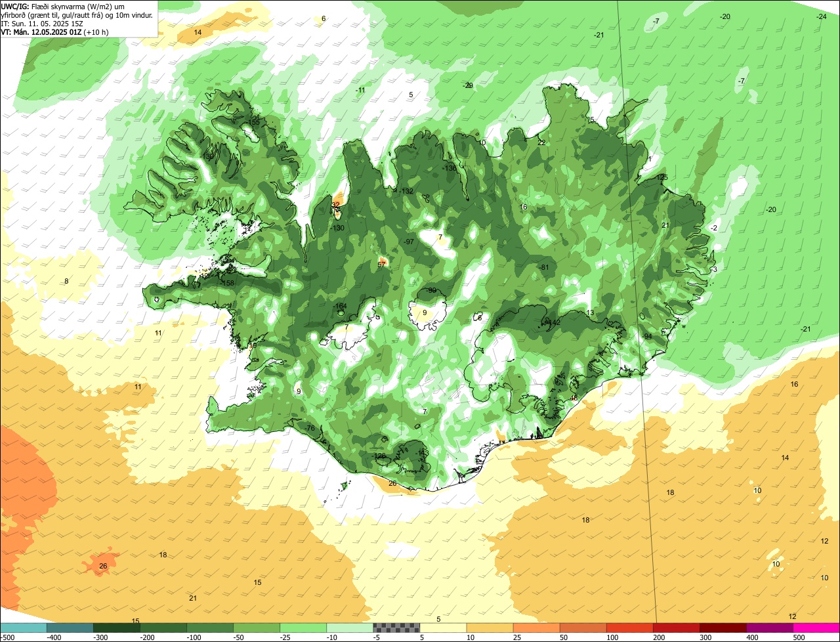
Task: Click the '-76' map value
Action: (310, 428)
